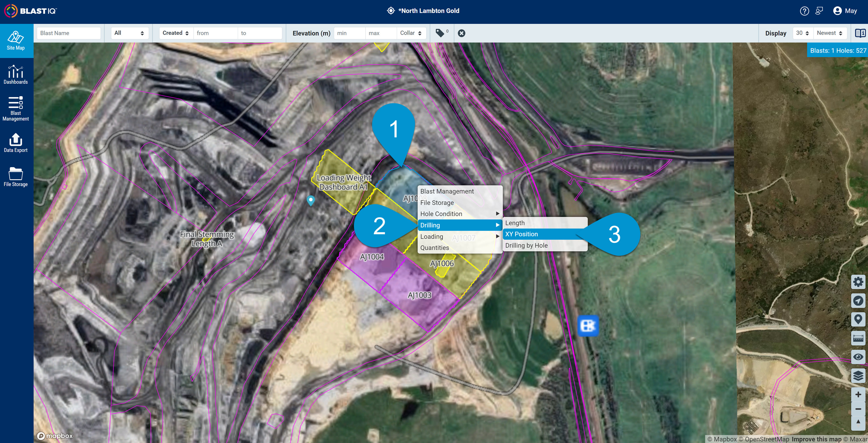The width and height of the screenshot is (868, 443).
Task: Select Blast Management in context menu
Action: (x=460, y=191)
